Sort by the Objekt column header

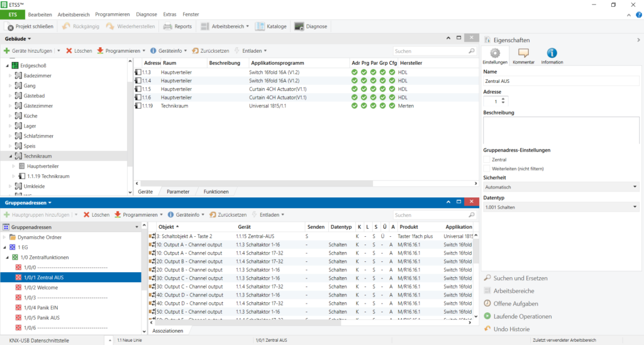[x=166, y=227]
